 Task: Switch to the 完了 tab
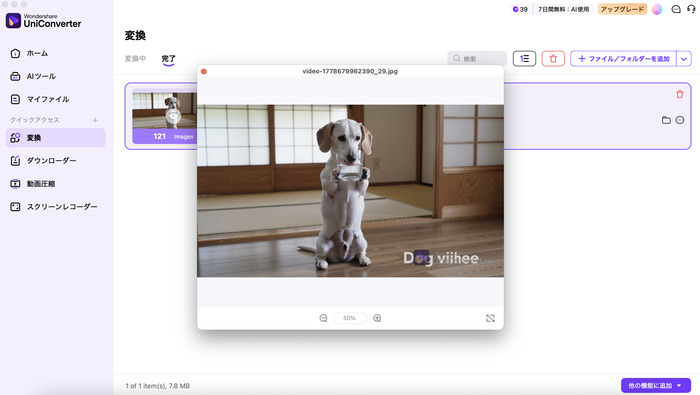[168, 58]
